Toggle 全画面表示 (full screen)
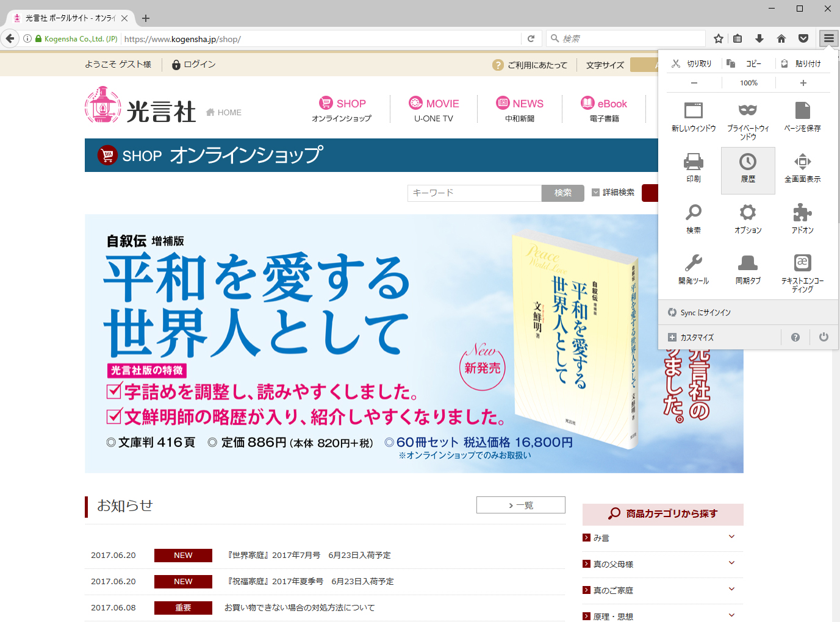Screen dimensions: 840x622 pyautogui.click(x=802, y=169)
